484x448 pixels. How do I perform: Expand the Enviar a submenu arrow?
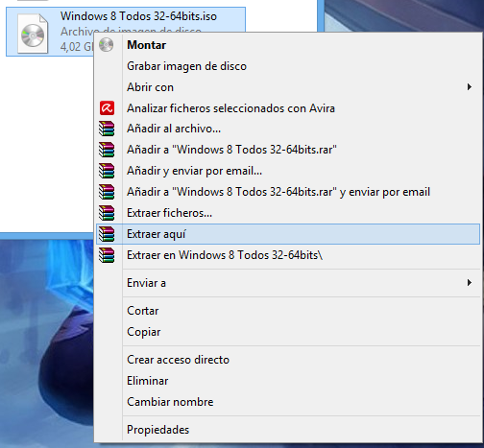coord(470,283)
